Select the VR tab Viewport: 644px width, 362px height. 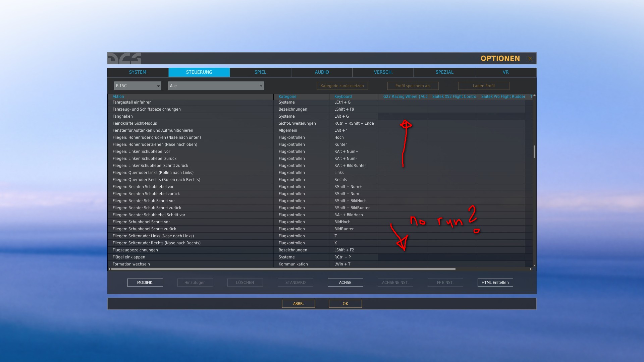[505, 72]
